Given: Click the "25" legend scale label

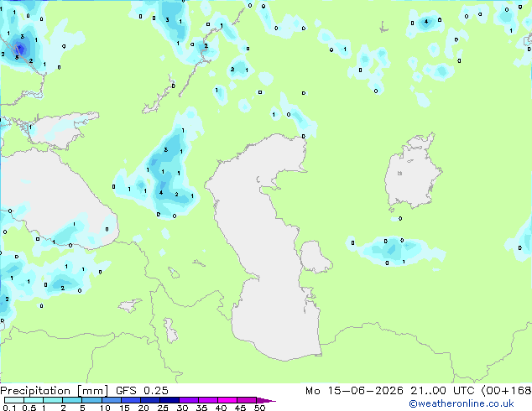Looking at the screenshot, I should pyautogui.click(x=163, y=408).
